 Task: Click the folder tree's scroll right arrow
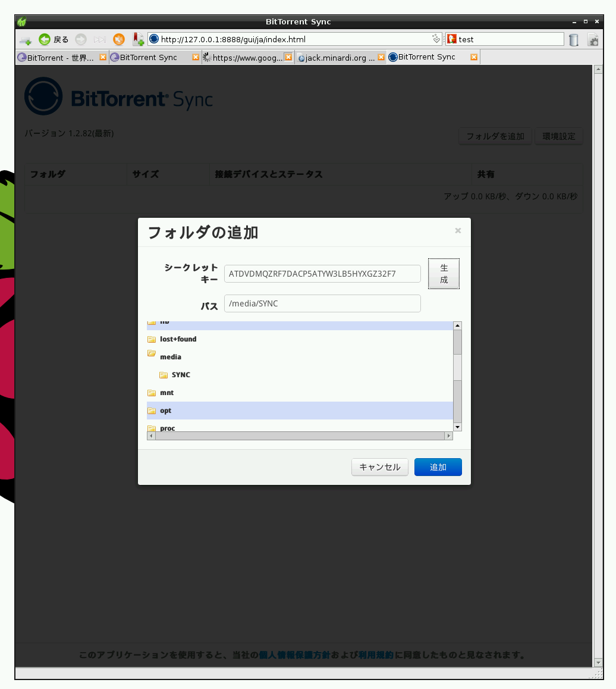pyautogui.click(x=448, y=436)
